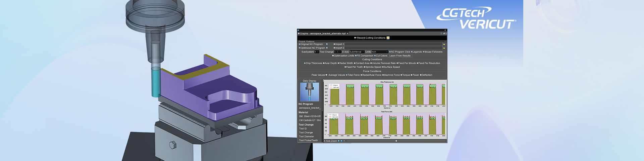Click first X Axis Zoom icon
The image size is (644, 161).
(x=339, y=141)
